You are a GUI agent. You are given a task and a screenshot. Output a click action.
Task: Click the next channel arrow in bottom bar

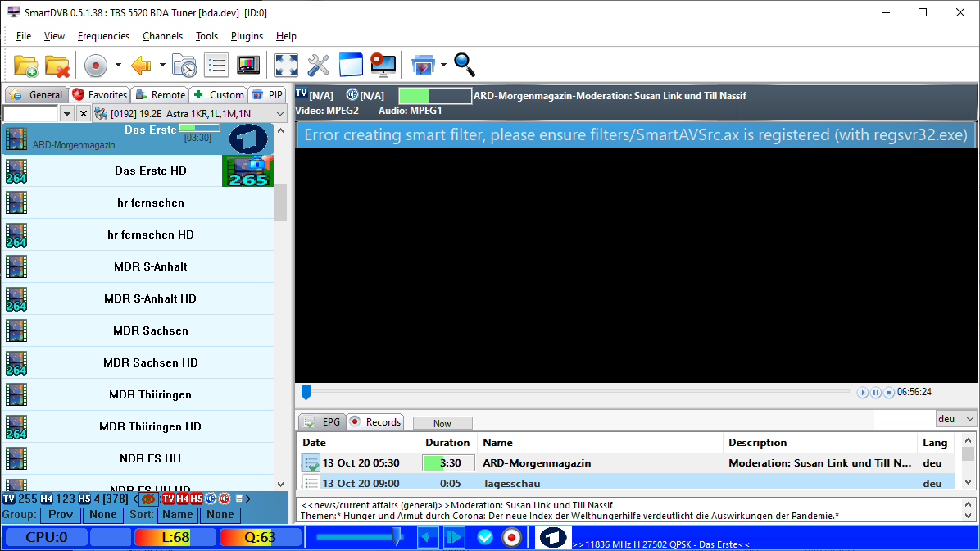point(455,537)
